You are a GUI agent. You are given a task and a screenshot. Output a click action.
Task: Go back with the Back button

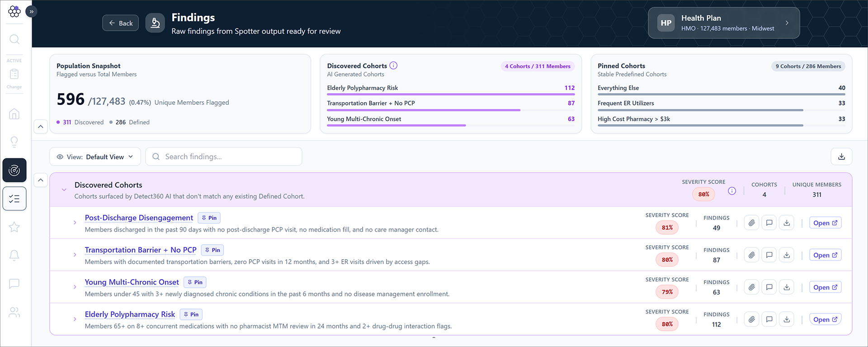point(120,23)
